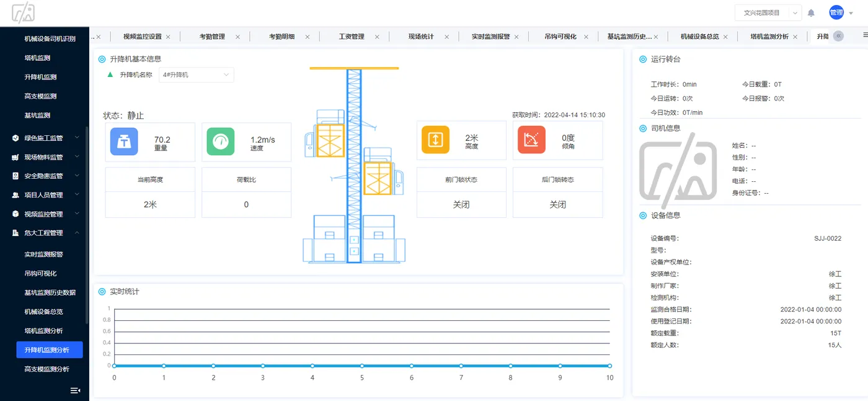Close the 实时监测报警 tab
This screenshot has width=868, height=401.
coord(516,37)
